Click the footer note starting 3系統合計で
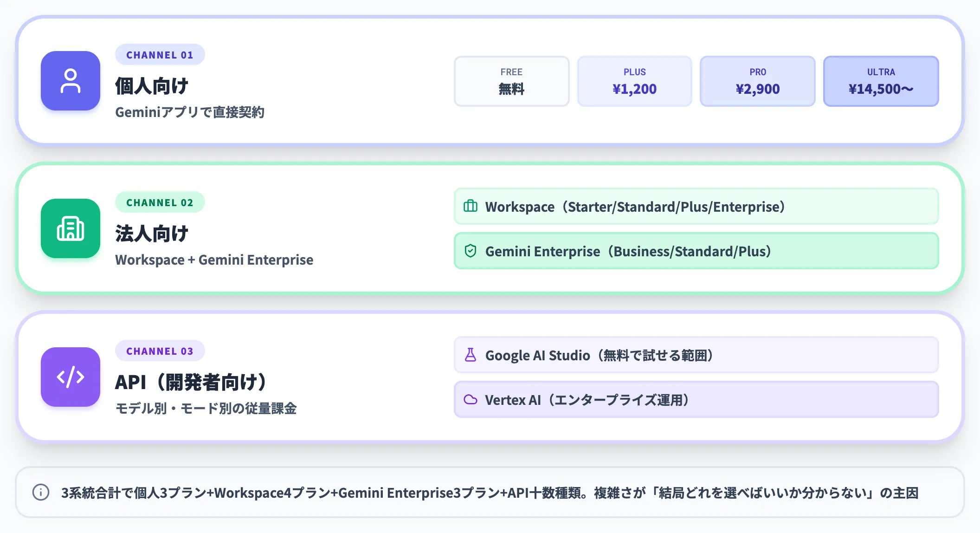The width and height of the screenshot is (980, 533). 490,492
